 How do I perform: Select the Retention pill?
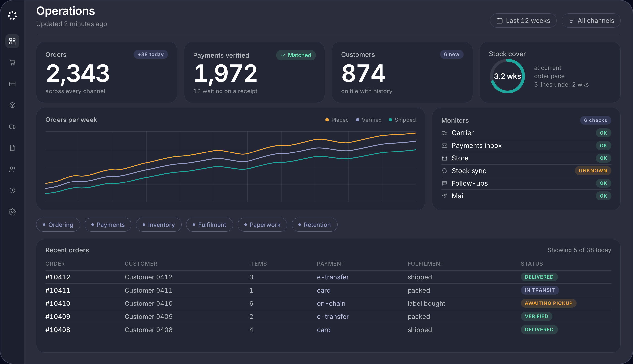pos(314,225)
